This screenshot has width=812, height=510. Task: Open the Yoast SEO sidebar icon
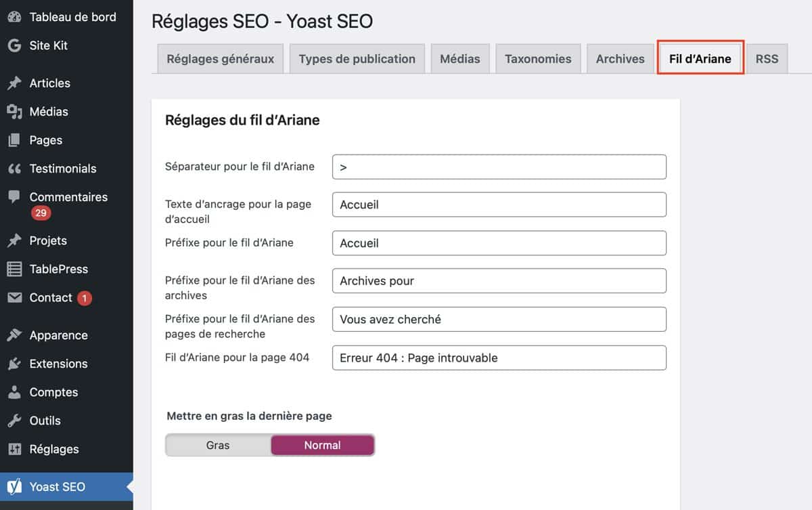14,486
